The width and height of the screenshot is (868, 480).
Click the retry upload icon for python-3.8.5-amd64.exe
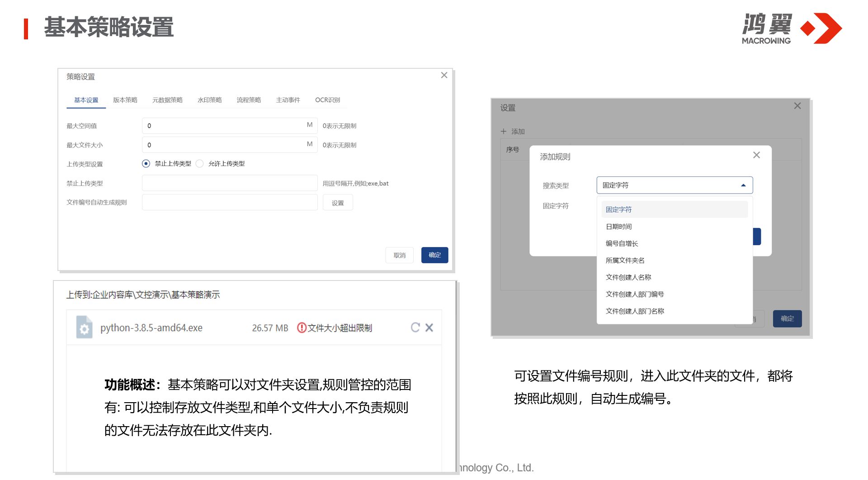[415, 328]
